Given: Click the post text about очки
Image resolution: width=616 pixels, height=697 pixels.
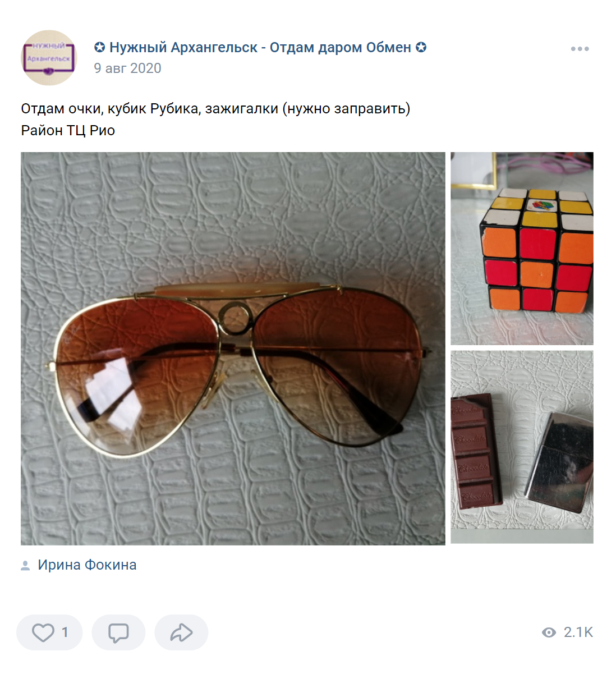Looking at the screenshot, I should (215, 108).
